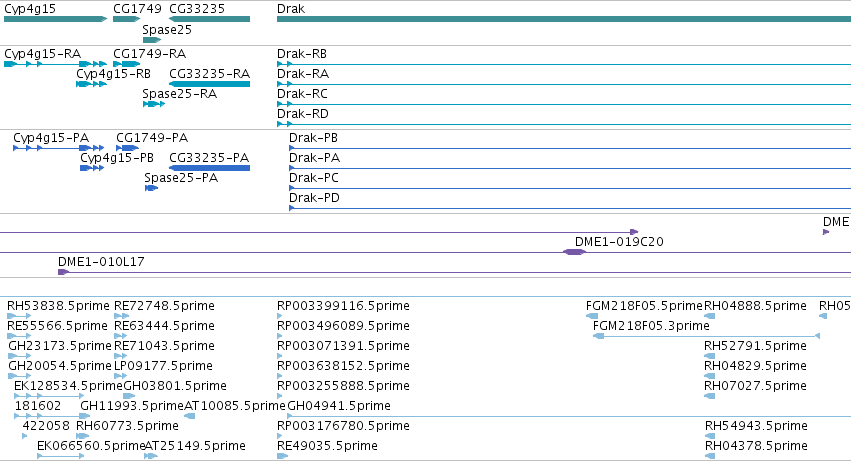The width and height of the screenshot is (851, 461).
Task: Select the 422058 feature
Action: [46, 427]
